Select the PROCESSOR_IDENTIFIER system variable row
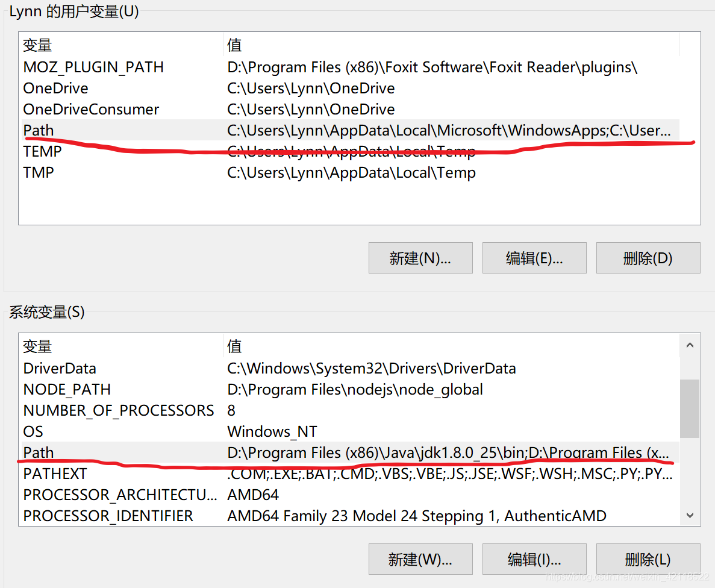This screenshot has width=715, height=588. [350, 516]
